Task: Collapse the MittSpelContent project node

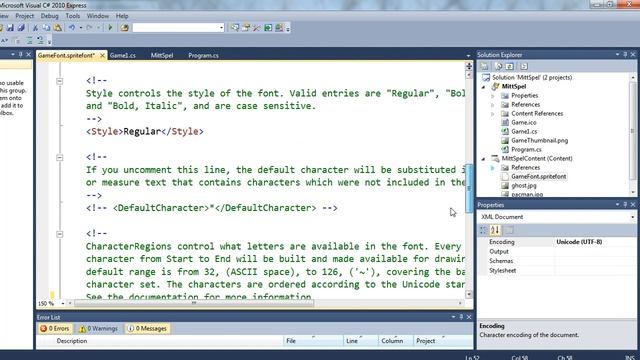Action: [484, 158]
